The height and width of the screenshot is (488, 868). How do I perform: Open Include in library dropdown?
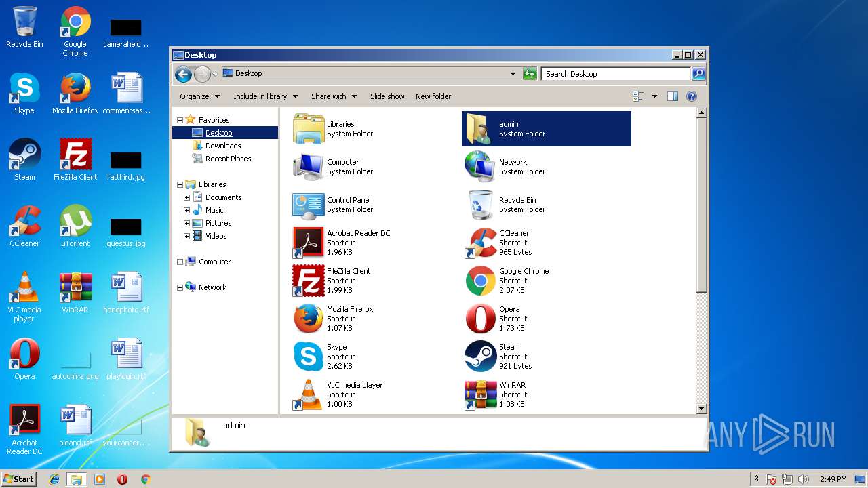pos(265,96)
